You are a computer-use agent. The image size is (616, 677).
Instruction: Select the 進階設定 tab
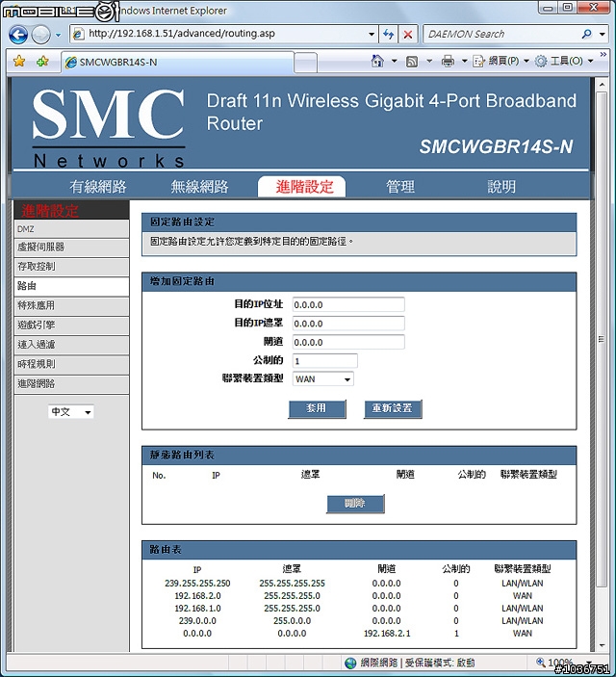click(301, 187)
